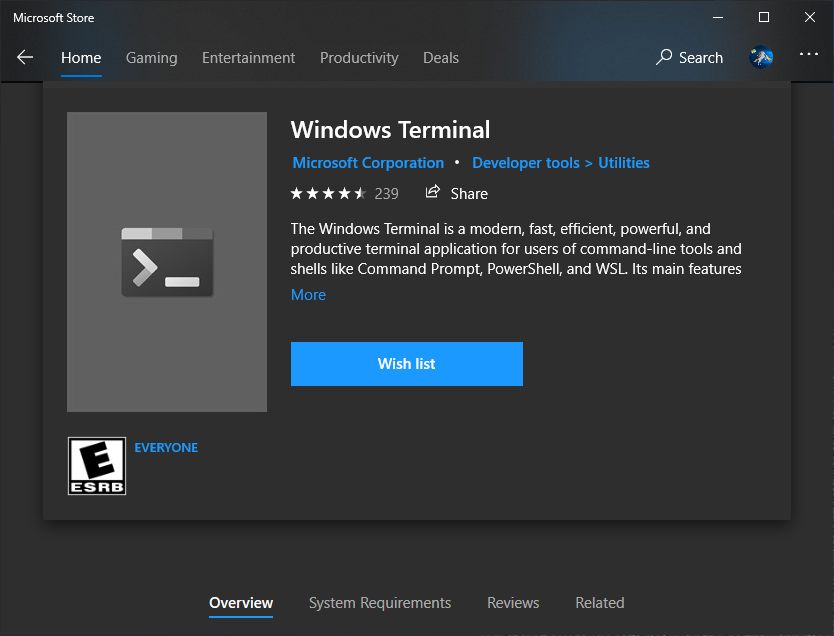Open the Productivity tab
Image resolution: width=834 pixels, height=636 pixels.
(x=359, y=57)
